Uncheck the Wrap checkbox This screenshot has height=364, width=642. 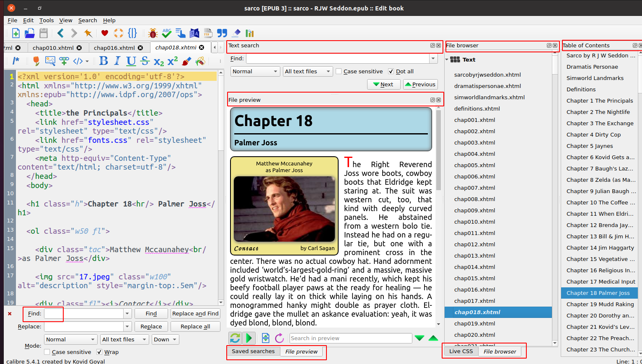(100, 352)
